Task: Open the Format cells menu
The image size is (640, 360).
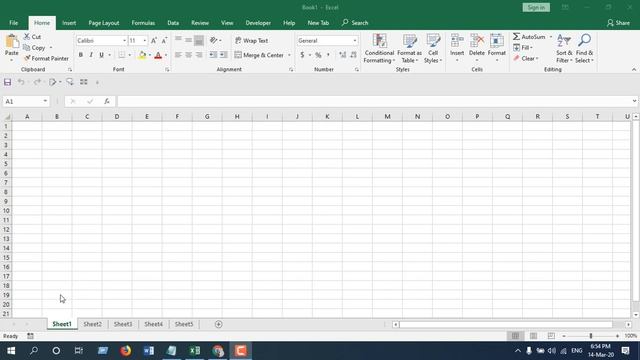Action: tap(497, 48)
